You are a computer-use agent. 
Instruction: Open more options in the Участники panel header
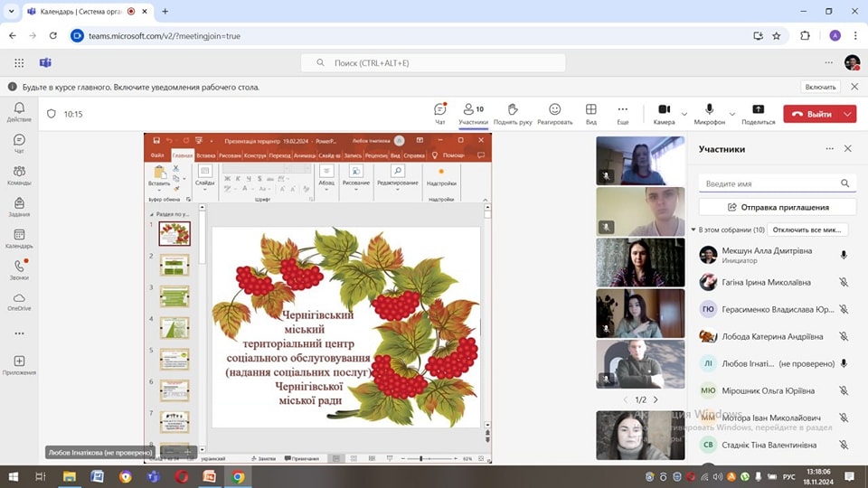[x=829, y=149]
